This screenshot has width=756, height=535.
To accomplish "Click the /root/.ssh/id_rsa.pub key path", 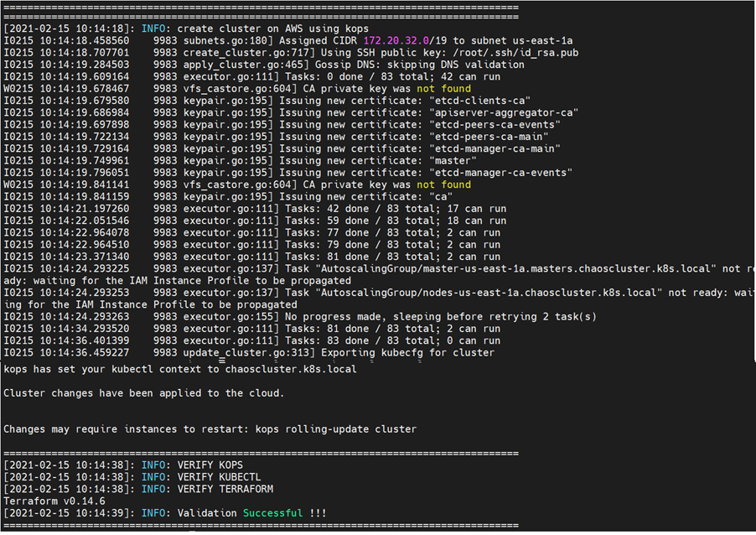I will pos(453,52).
